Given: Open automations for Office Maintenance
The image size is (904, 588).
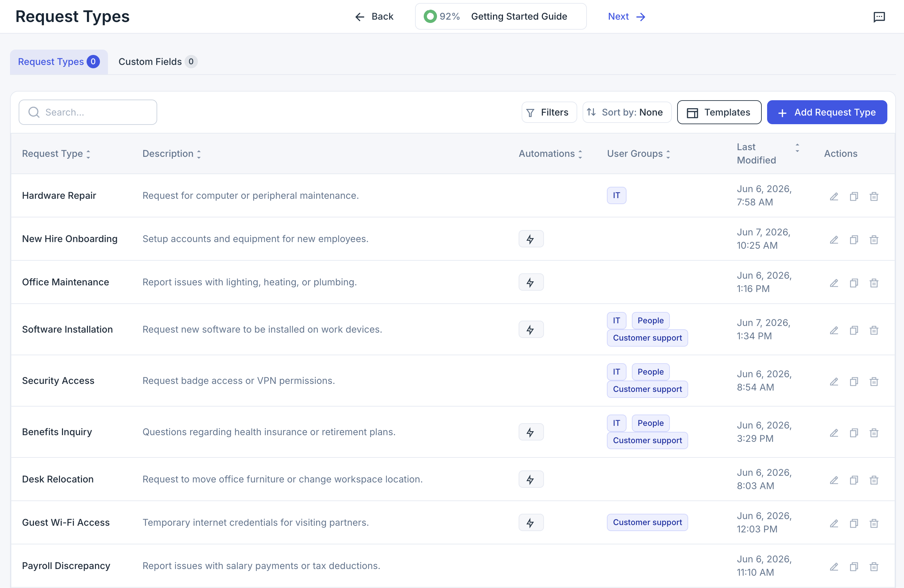Looking at the screenshot, I should (x=531, y=282).
